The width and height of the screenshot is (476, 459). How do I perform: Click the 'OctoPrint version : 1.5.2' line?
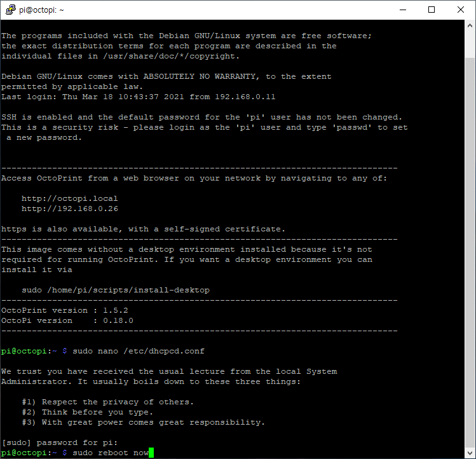(x=65, y=310)
